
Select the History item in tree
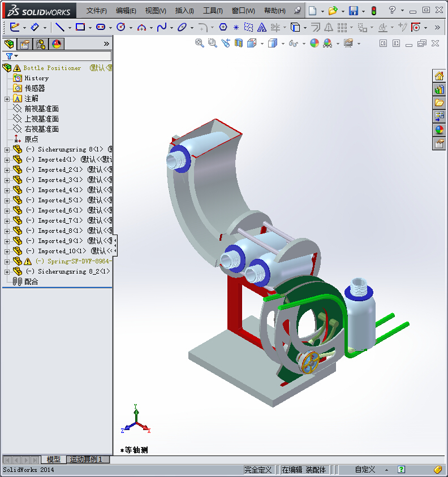(37, 78)
